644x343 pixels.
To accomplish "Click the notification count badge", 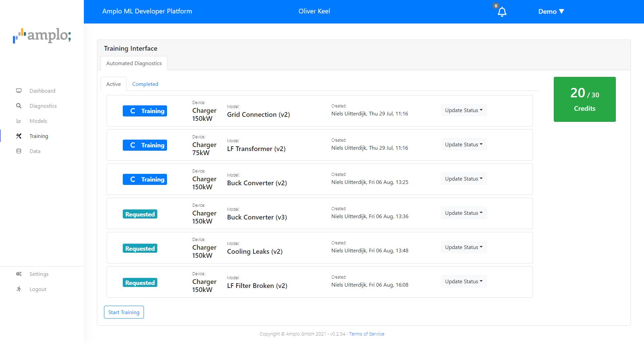I will click(496, 6).
